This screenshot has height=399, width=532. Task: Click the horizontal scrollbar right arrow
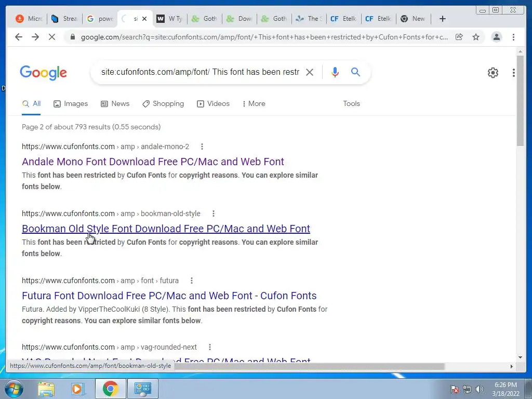512,366
